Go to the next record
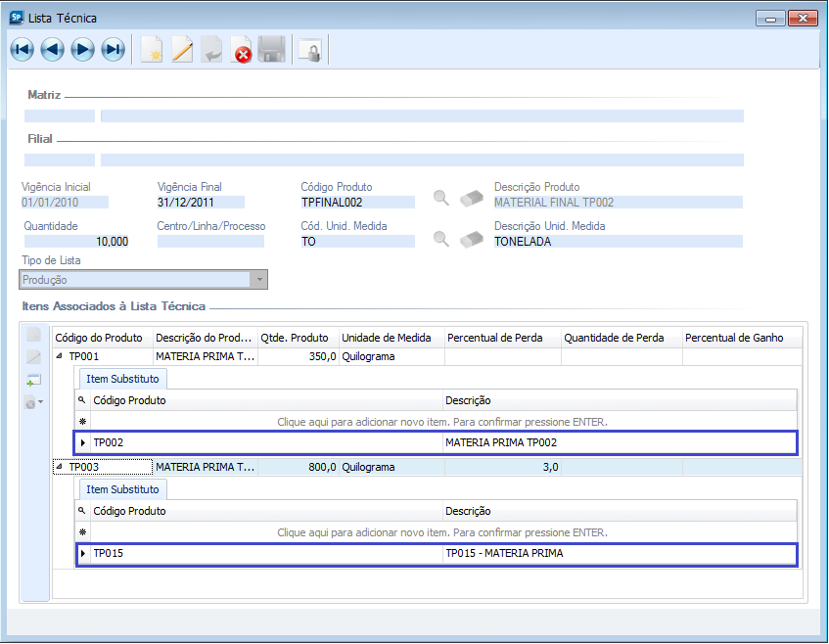The height and width of the screenshot is (644, 829). click(83, 50)
